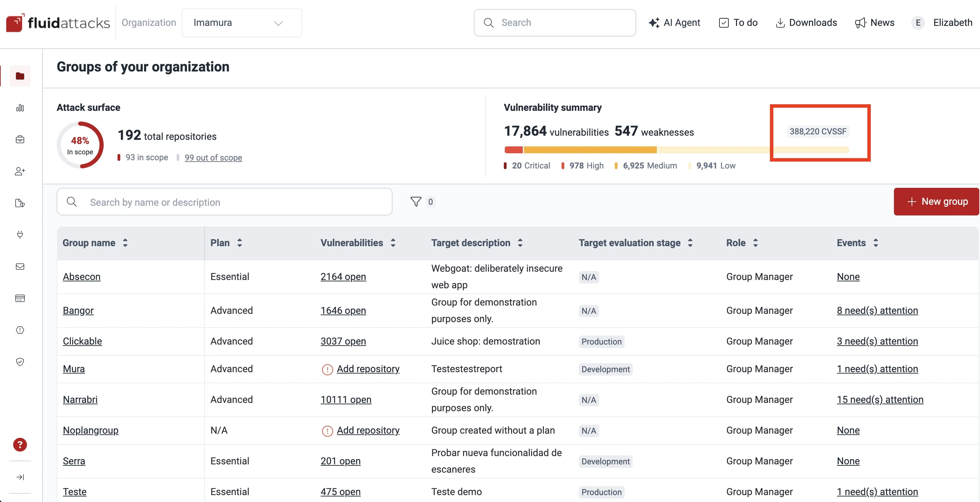Click the top Search field
This screenshot has height=502, width=980.
(x=555, y=23)
